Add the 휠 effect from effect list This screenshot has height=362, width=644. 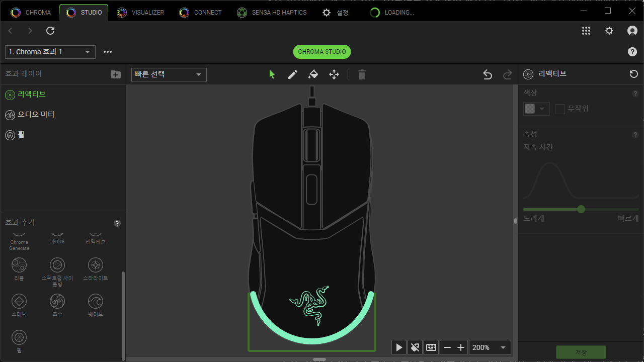point(19,341)
